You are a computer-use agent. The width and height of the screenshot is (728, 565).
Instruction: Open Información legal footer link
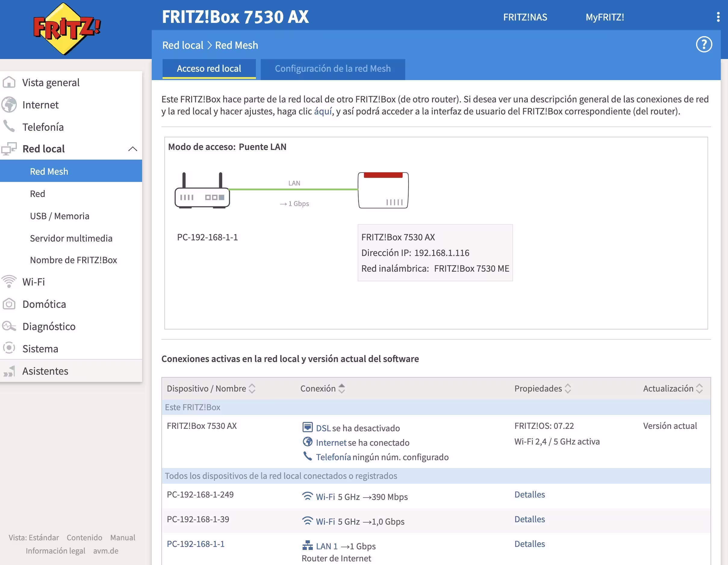point(55,551)
